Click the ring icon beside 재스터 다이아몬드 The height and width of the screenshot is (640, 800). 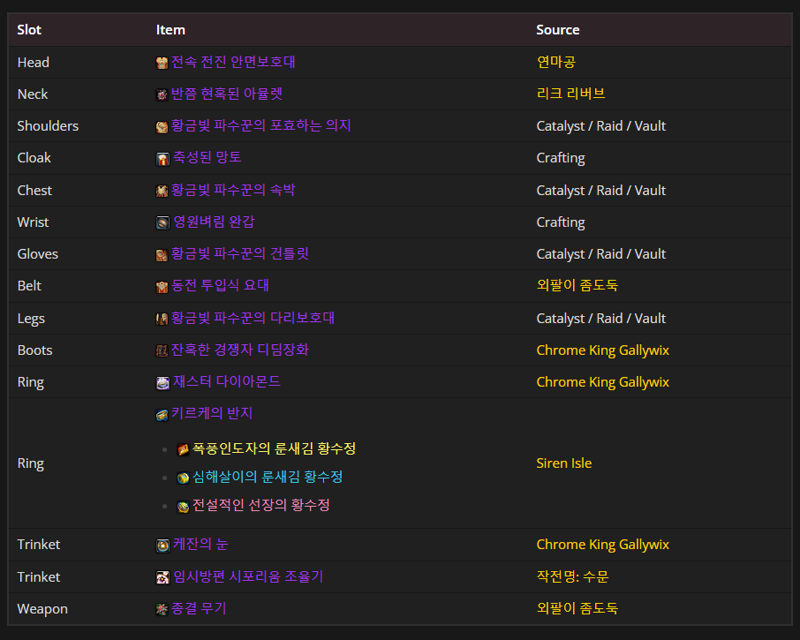coord(163,383)
